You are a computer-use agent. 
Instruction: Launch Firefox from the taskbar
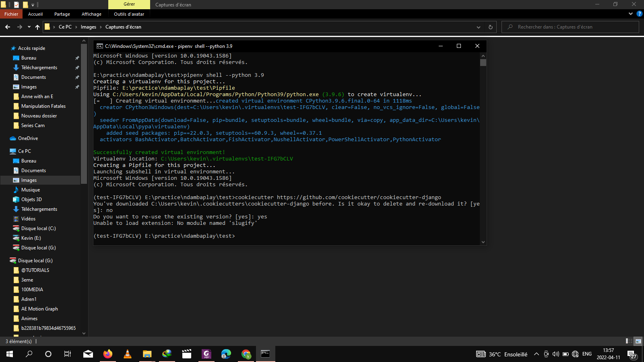(x=108, y=354)
